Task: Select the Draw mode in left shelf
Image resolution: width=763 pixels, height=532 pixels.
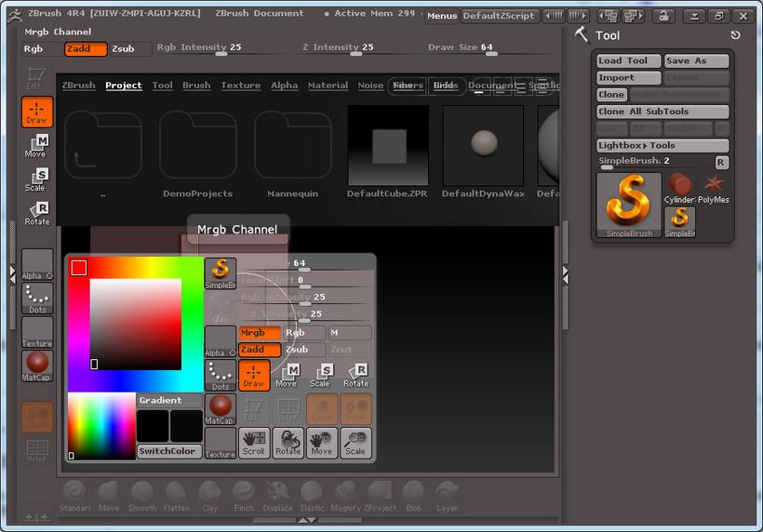Action: pos(37,113)
